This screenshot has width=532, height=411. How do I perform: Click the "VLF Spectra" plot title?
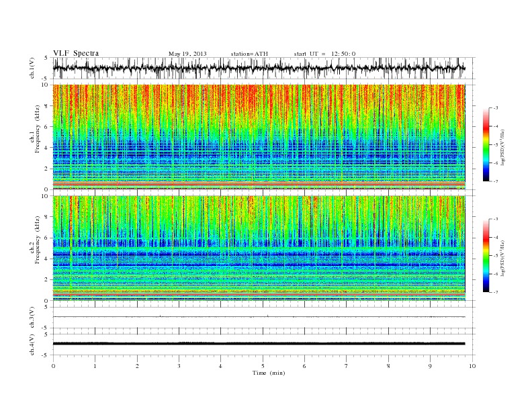point(76,53)
